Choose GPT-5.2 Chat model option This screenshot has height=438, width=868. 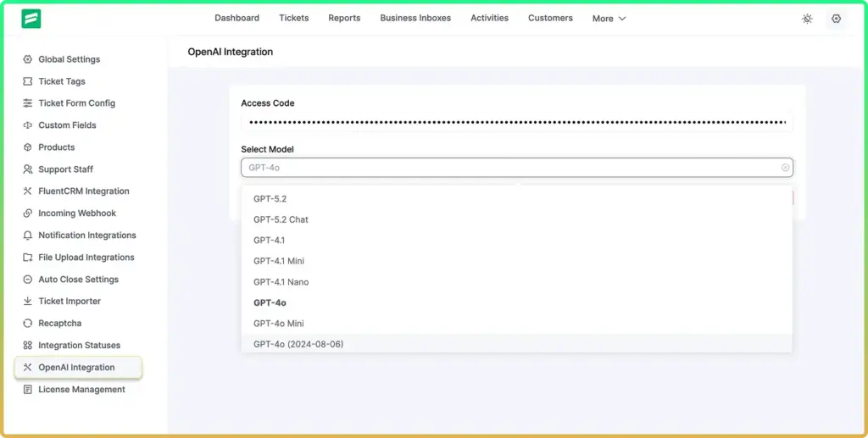click(517, 219)
